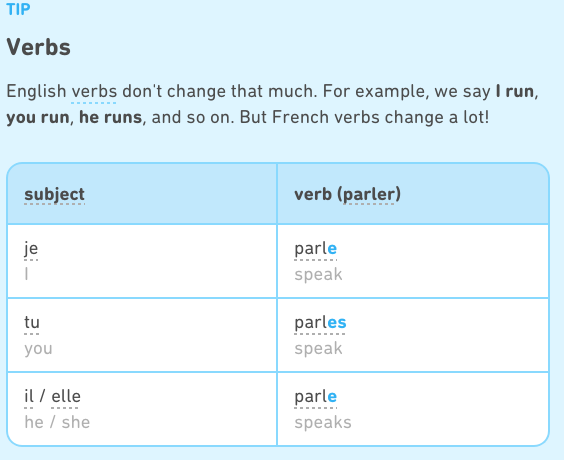Click the verb form "parles"

(x=320, y=323)
